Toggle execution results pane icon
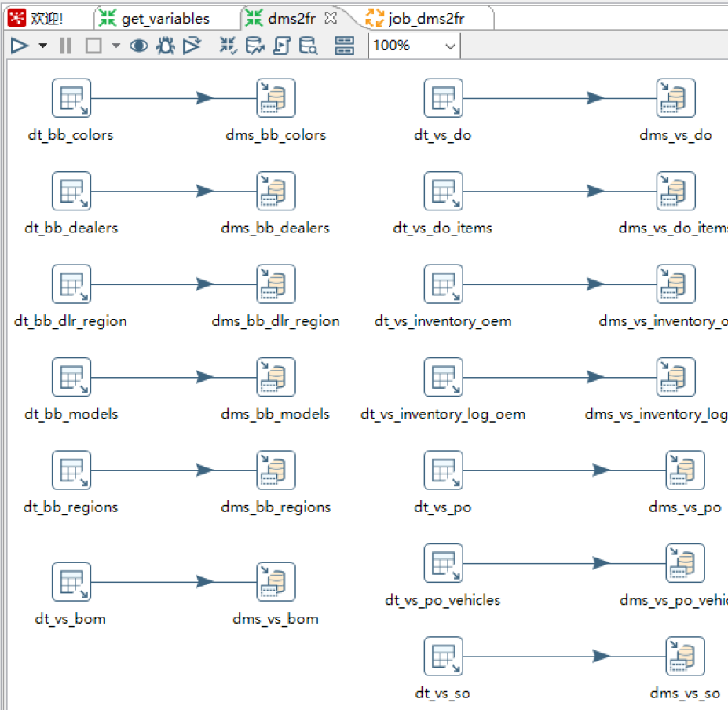728x710 pixels. click(x=345, y=46)
